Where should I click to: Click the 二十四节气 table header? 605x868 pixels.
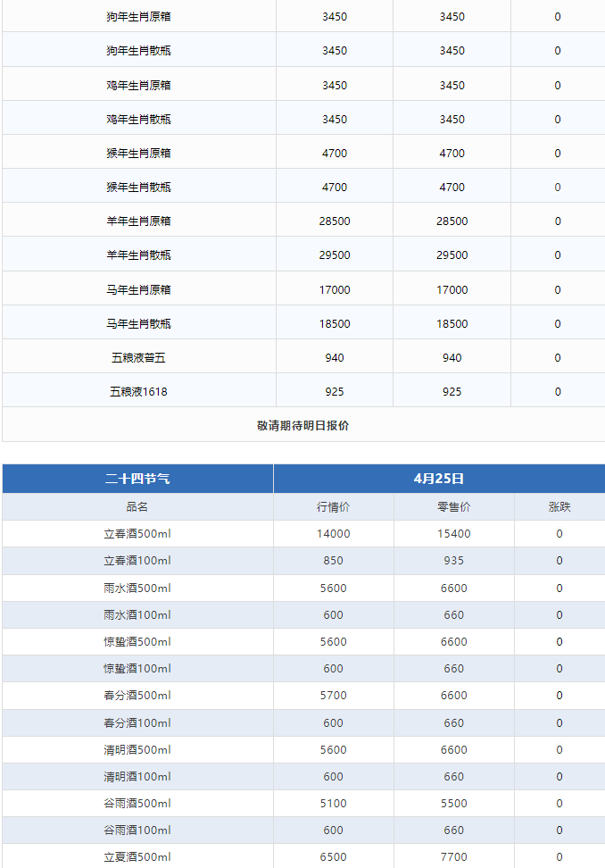point(137,479)
